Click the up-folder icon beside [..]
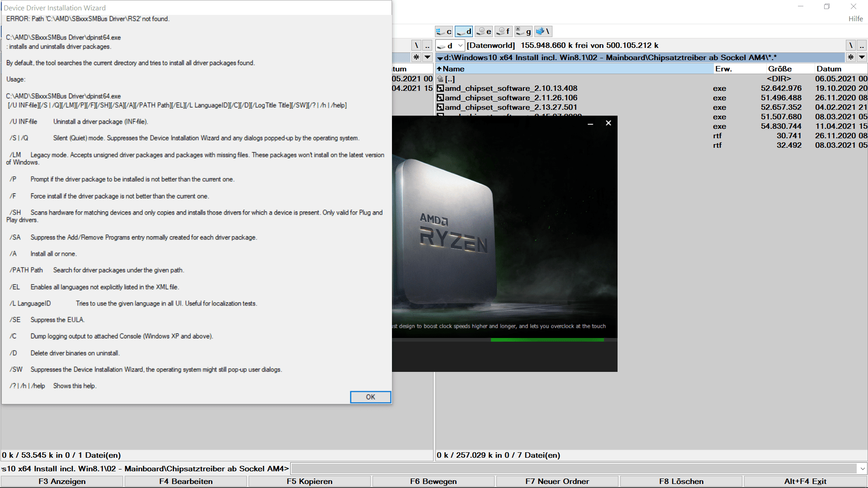 (x=440, y=79)
